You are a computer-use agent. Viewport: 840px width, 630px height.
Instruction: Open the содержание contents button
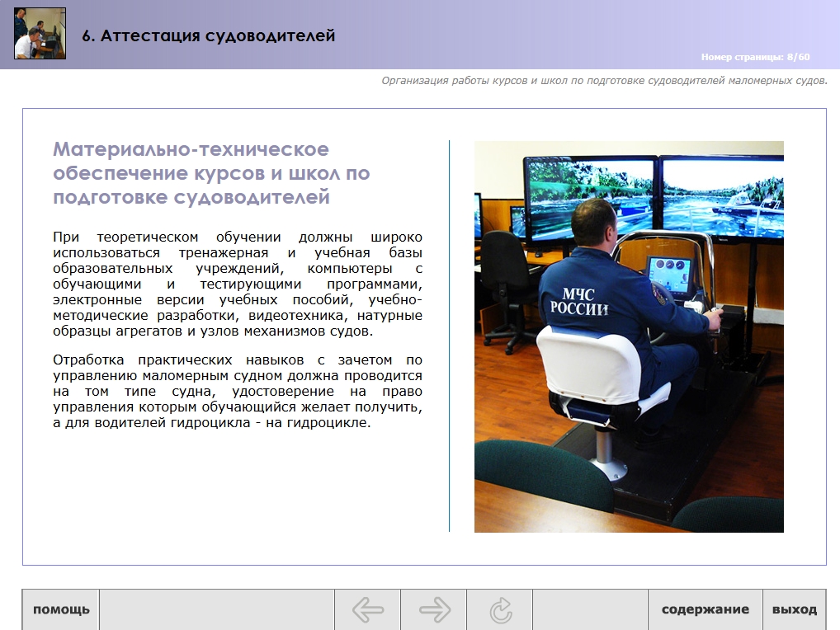coord(705,609)
